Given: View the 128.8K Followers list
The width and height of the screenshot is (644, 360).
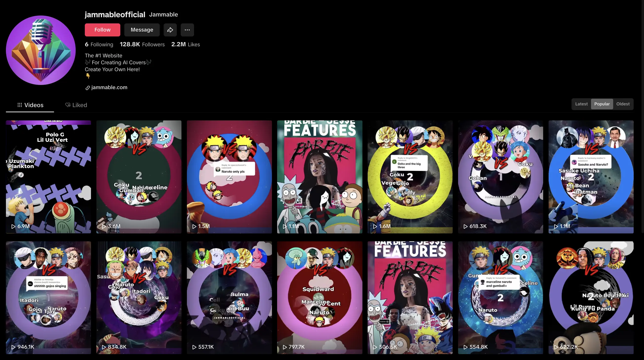Looking at the screenshot, I should pyautogui.click(x=142, y=44).
